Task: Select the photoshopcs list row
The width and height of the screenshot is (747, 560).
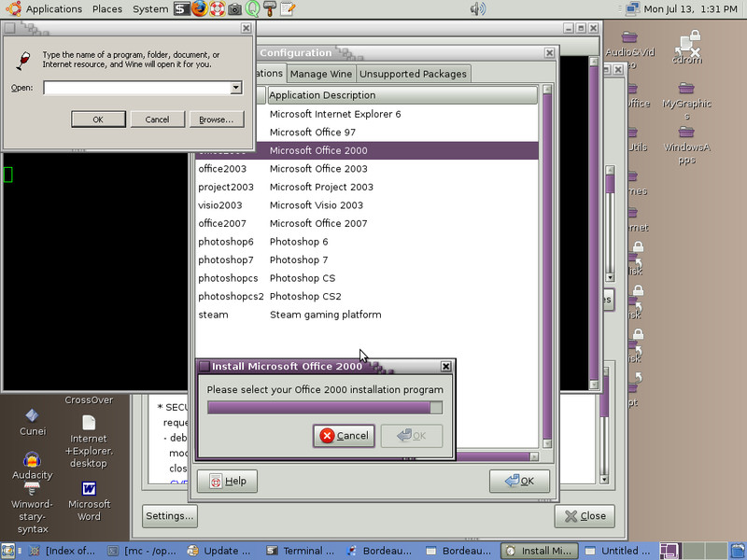Action: pyautogui.click(x=367, y=278)
